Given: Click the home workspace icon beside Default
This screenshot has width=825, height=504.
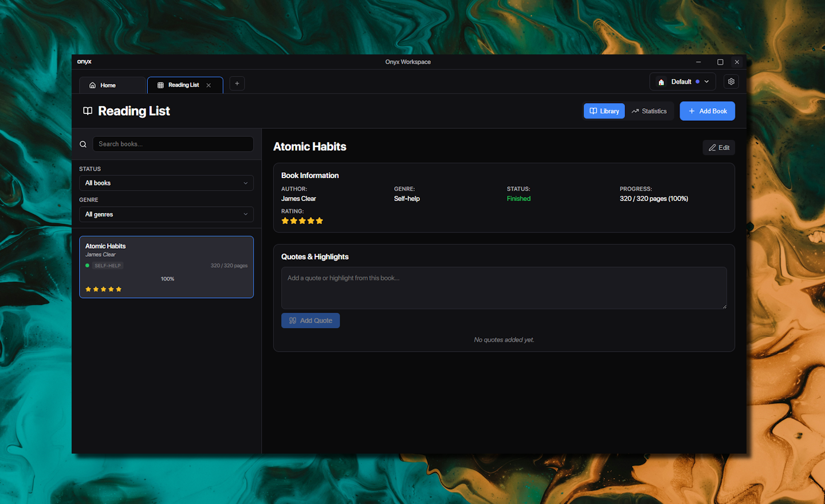Looking at the screenshot, I should (x=661, y=82).
